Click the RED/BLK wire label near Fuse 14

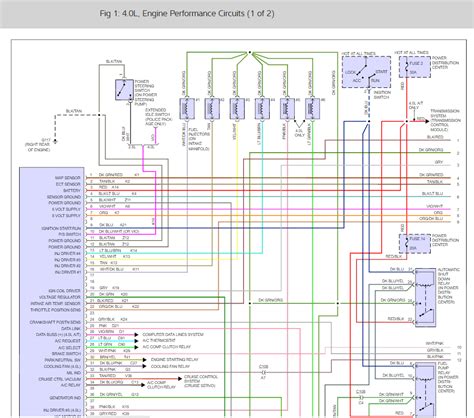(393, 257)
